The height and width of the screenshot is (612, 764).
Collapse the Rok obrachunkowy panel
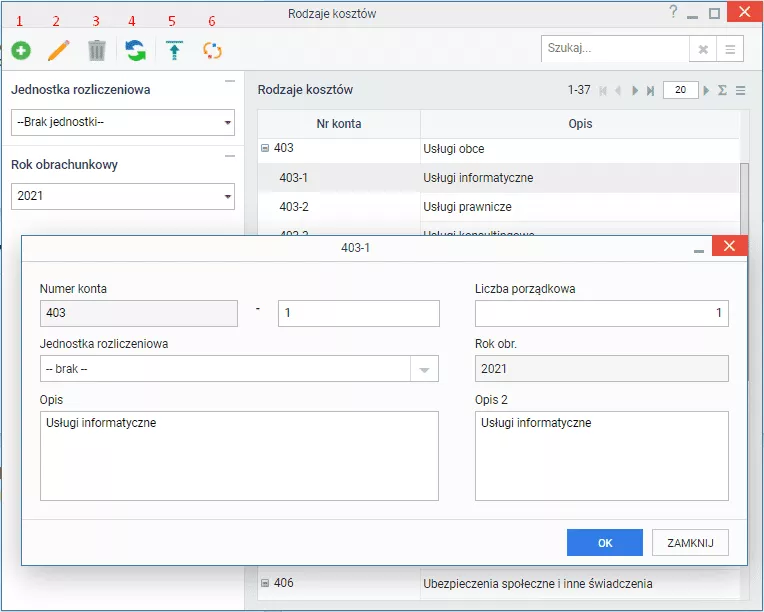pyautogui.click(x=230, y=156)
